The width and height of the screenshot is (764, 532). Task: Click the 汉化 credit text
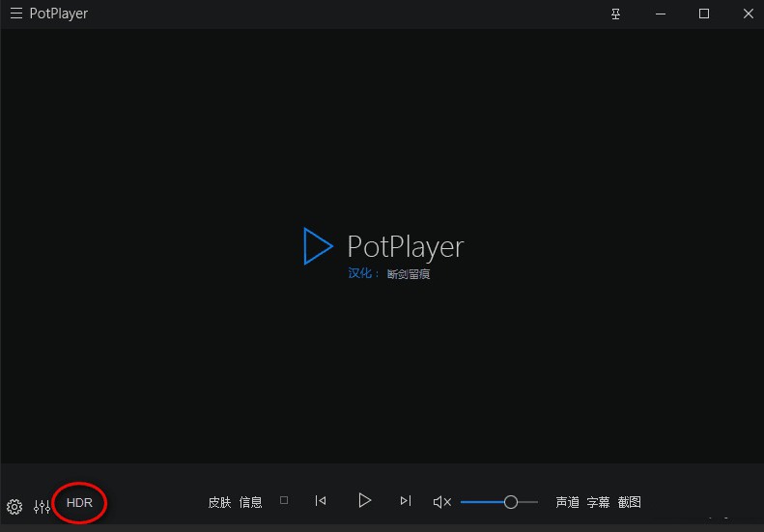[389, 274]
